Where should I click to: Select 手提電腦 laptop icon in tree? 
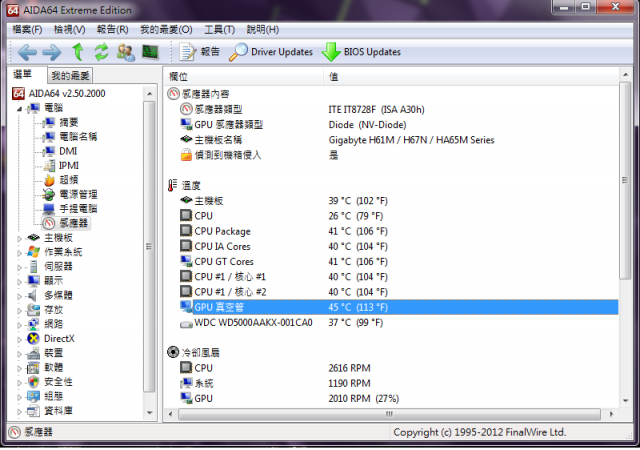click(x=49, y=209)
